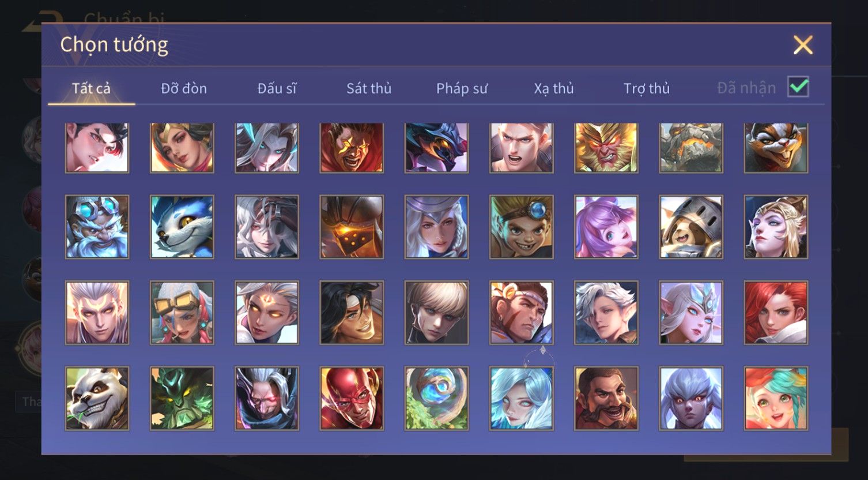Select the Flash hero in red mask
The height and width of the screenshot is (480, 868).
click(352, 399)
